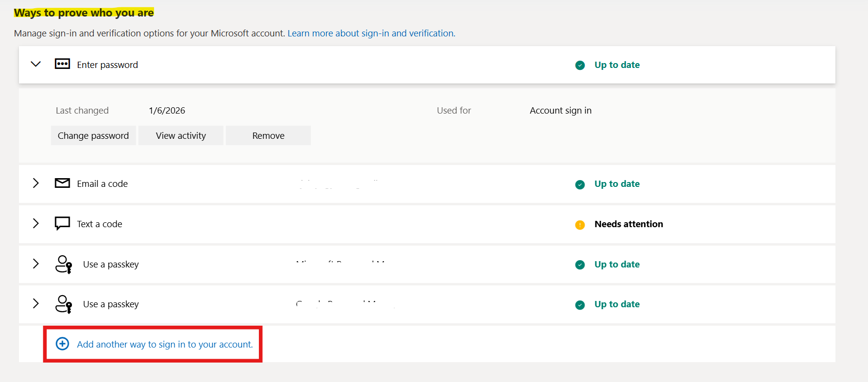This screenshot has width=868, height=382.
Task: Expand the Text a code row
Action: pyautogui.click(x=35, y=223)
